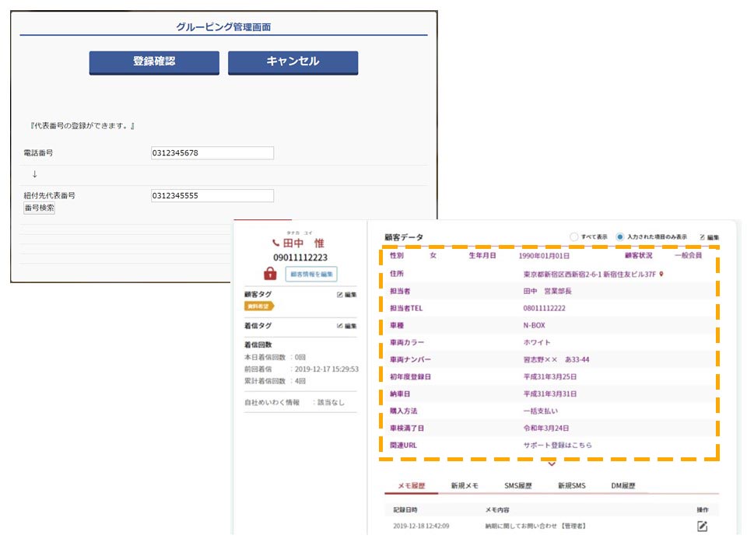Edit the 着信タグ section
Image resolution: width=747 pixels, height=560 pixels.
(347, 326)
